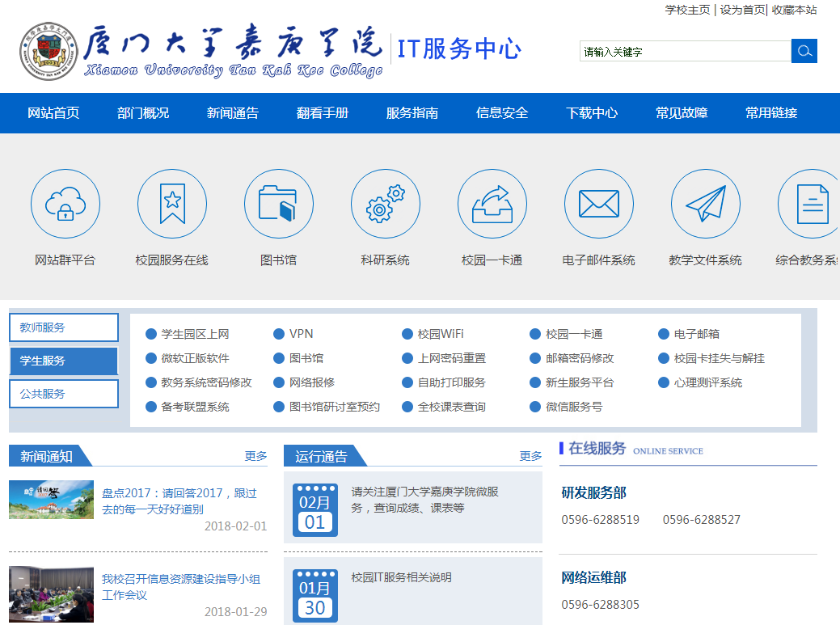Open the 科研系统 gears icon
The image size is (840, 625).
385,204
